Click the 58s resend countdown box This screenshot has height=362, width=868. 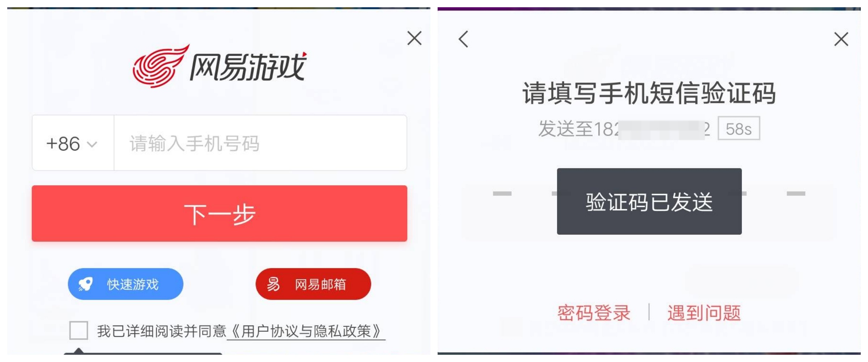tap(739, 129)
